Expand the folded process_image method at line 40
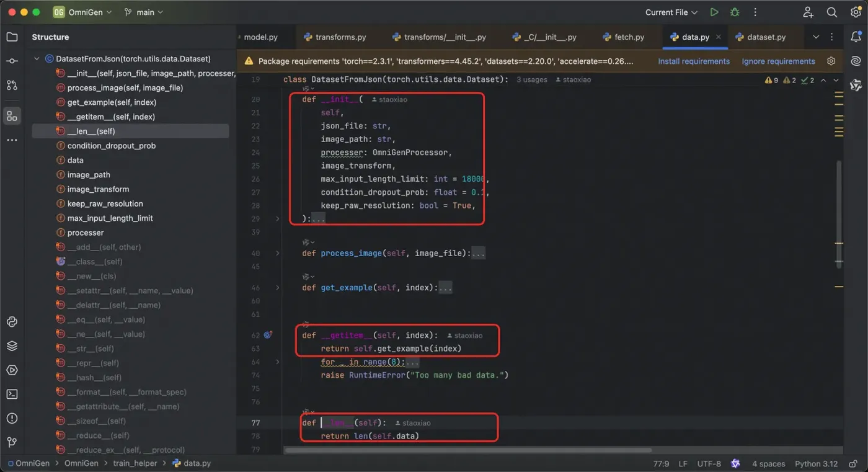 [x=277, y=253]
